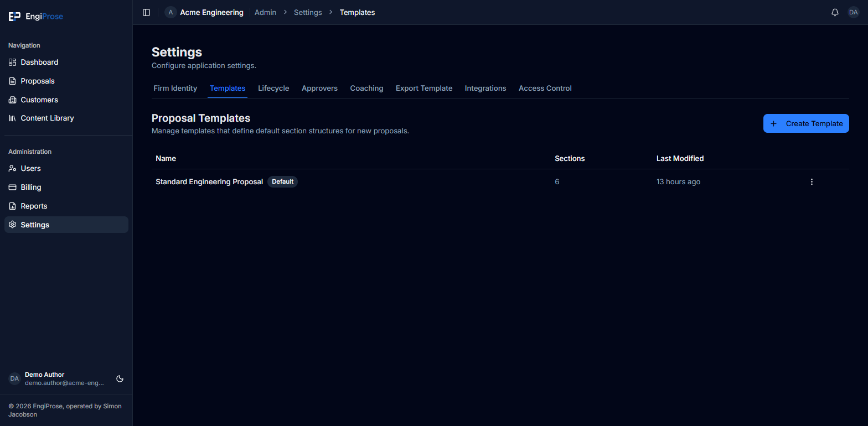Click the Default badge

tap(282, 181)
